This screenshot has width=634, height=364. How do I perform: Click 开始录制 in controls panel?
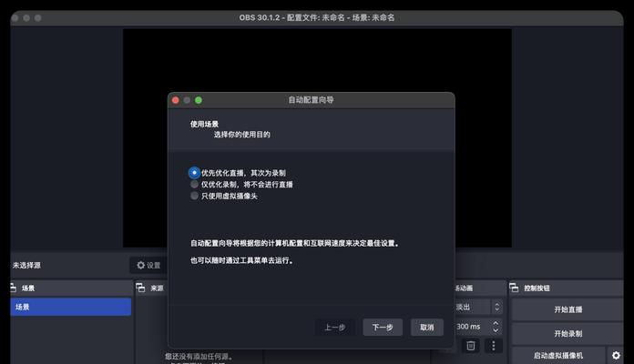pyautogui.click(x=568, y=334)
